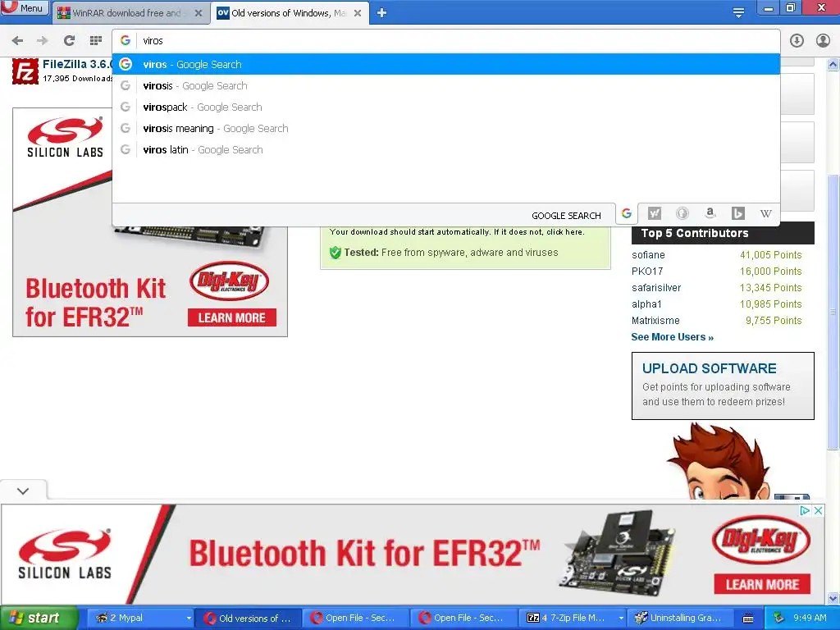Click the FileZilla logo icon

[25, 71]
